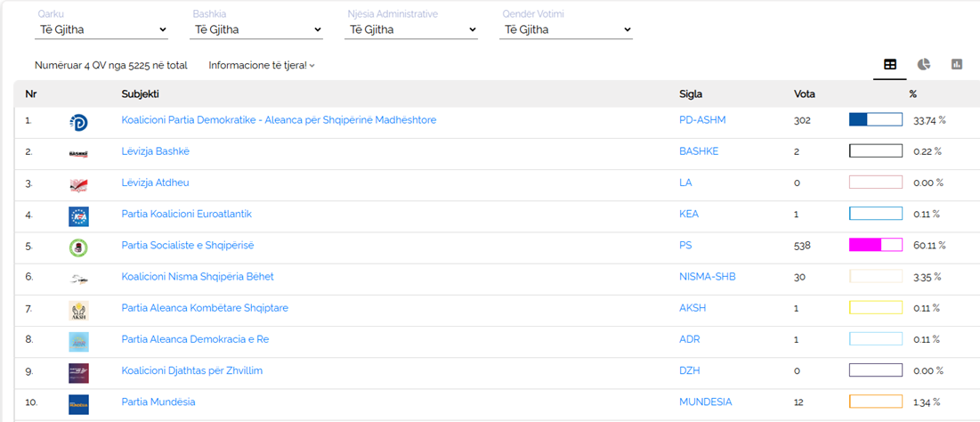
Task: Click the AKSH yellow progress bar
Action: click(876, 307)
